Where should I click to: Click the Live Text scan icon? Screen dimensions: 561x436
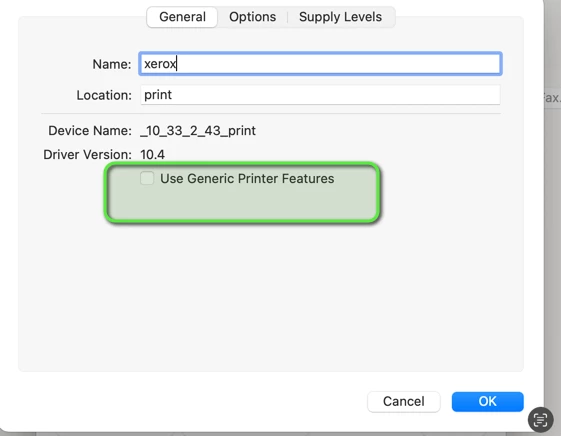[541, 420]
